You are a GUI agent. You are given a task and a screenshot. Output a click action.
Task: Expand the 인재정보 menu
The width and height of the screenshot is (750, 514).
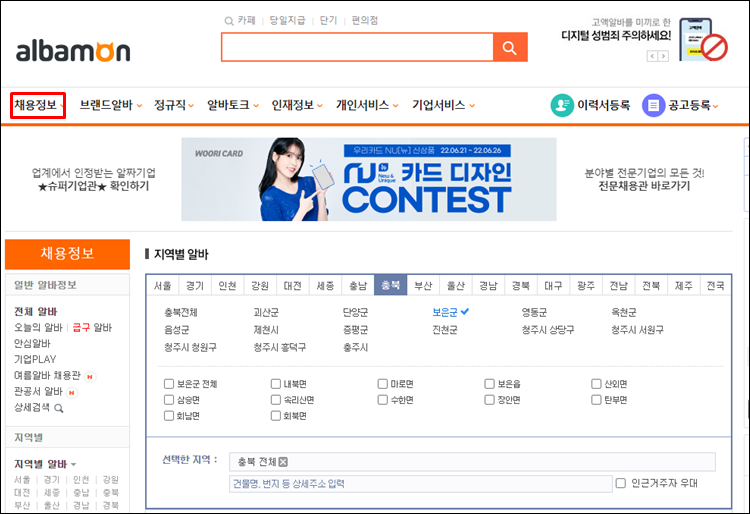click(297, 105)
